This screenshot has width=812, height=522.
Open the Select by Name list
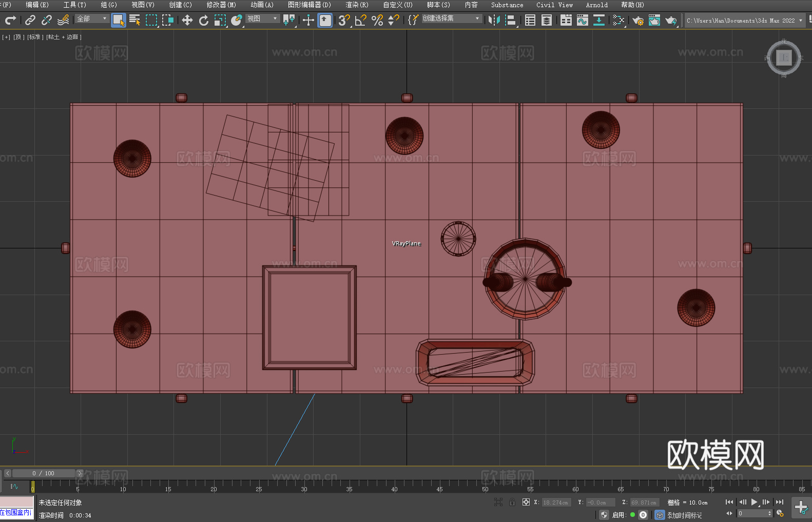135,20
